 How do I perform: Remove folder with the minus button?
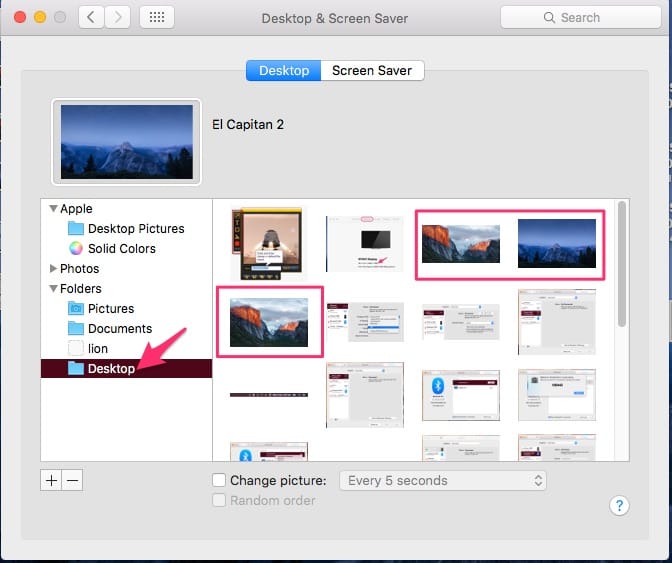pos(72,480)
